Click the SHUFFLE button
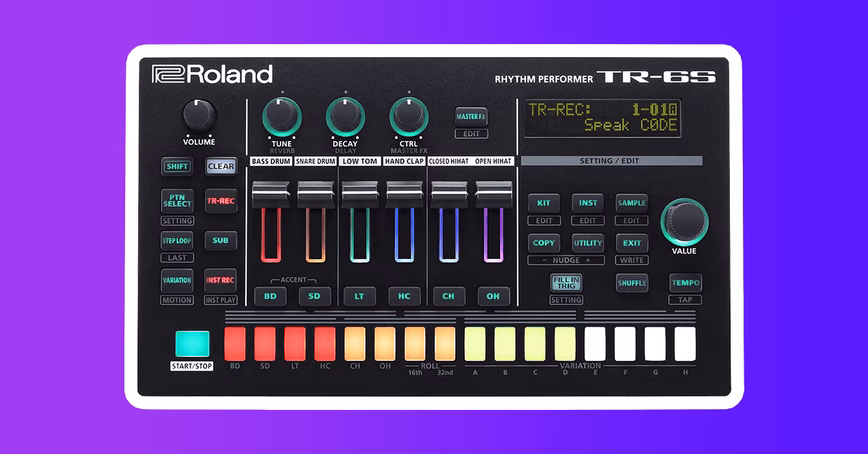The image size is (868, 454). click(x=632, y=283)
